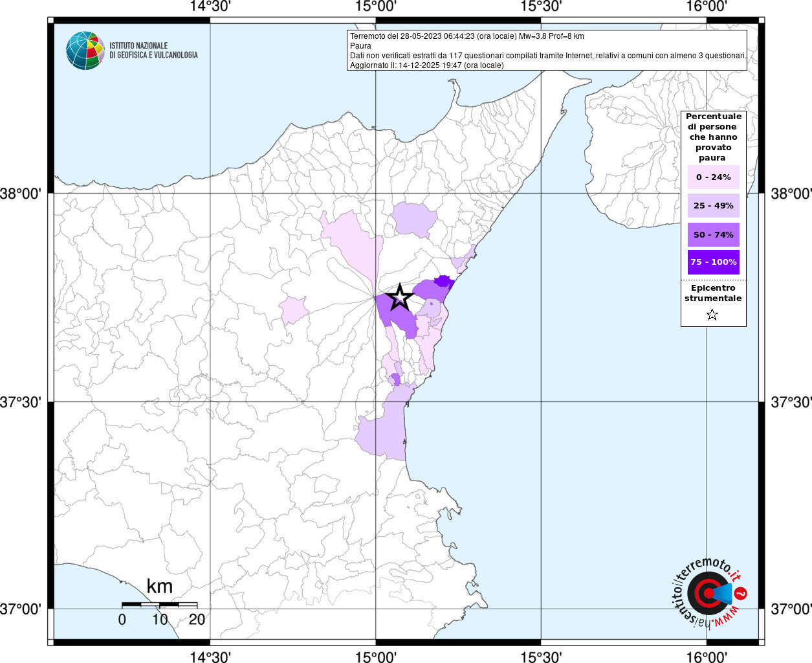The height and width of the screenshot is (663, 812).
Task: Click the right 38°00' latitude label
Action: (x=791, y=193)
